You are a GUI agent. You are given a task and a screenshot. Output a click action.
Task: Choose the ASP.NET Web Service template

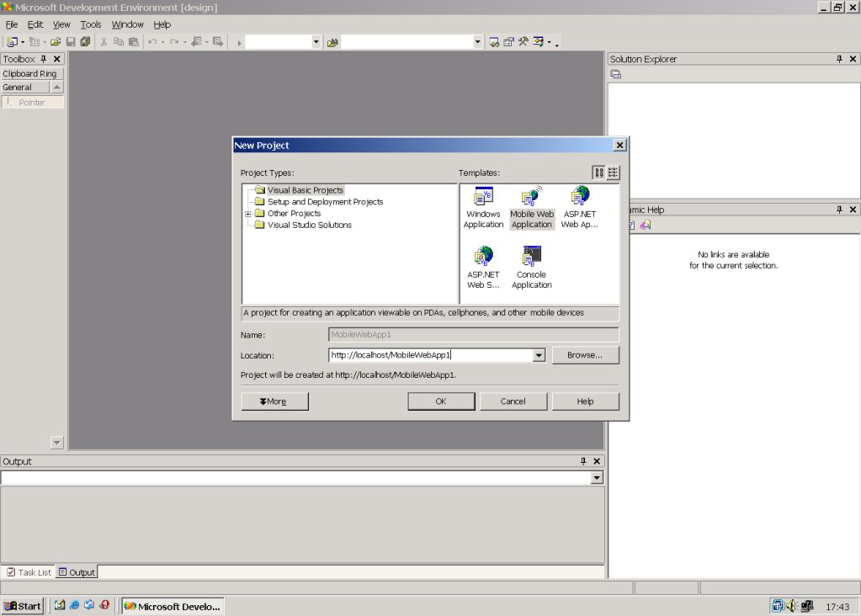pyautogui.click(x=483, y=268)
